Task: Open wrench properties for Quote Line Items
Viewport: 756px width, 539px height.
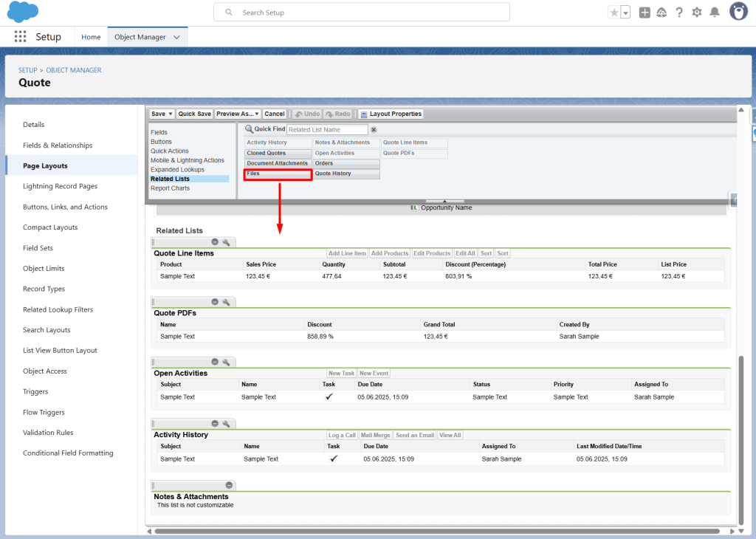Action: 227,241
